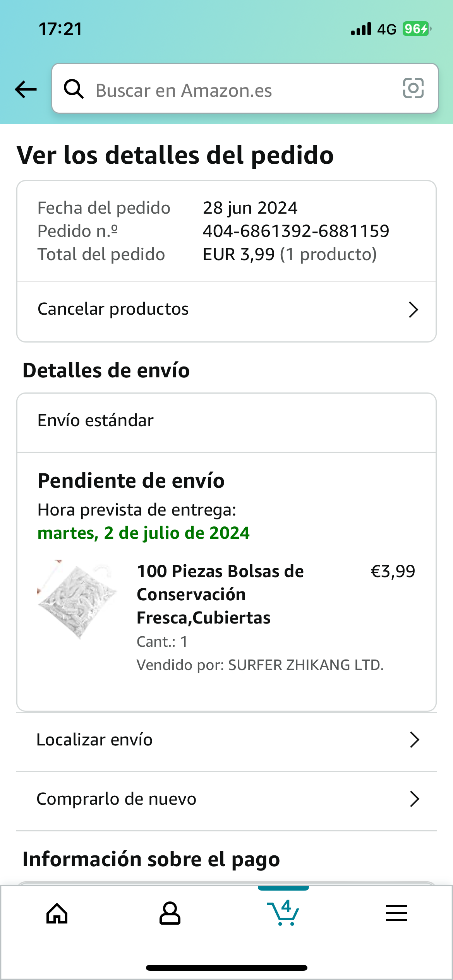
Task: Choose Comprarlo de nuevo option
Action: [x=116, y=799]
